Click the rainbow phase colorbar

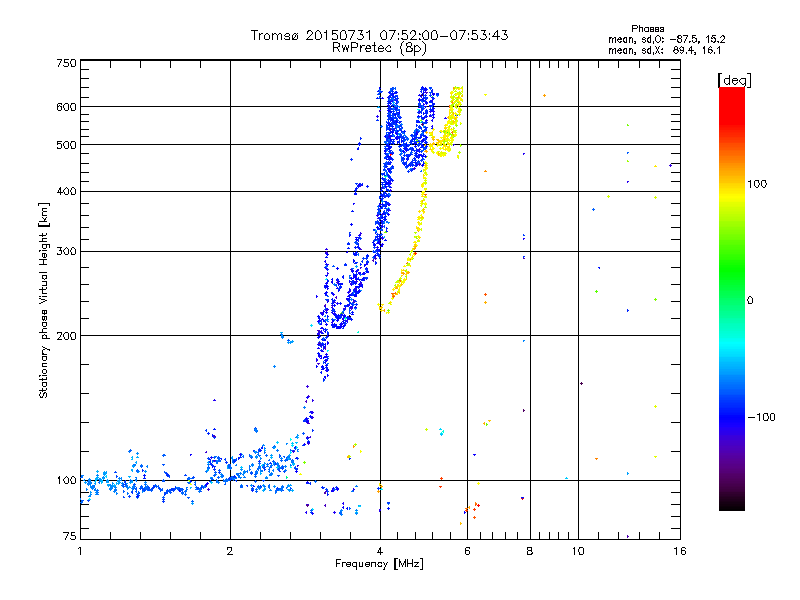tap(732, 298)
